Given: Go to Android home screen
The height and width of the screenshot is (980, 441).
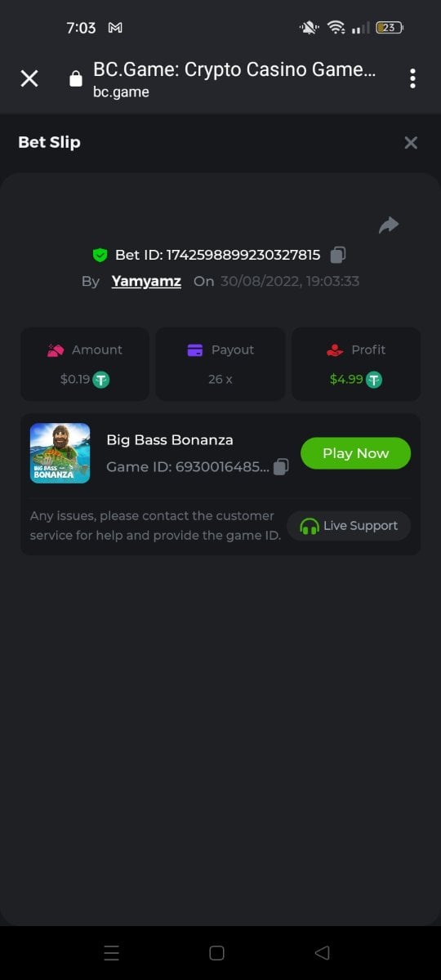Looking at the screenshot, I should (216, 953).
